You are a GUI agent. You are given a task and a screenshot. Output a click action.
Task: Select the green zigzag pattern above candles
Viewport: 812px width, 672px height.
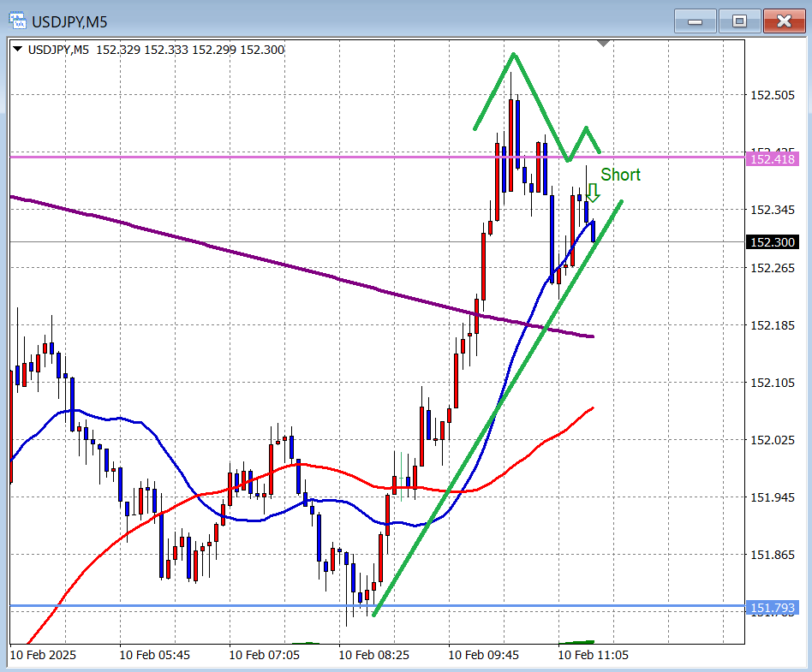tap(540, 98)
